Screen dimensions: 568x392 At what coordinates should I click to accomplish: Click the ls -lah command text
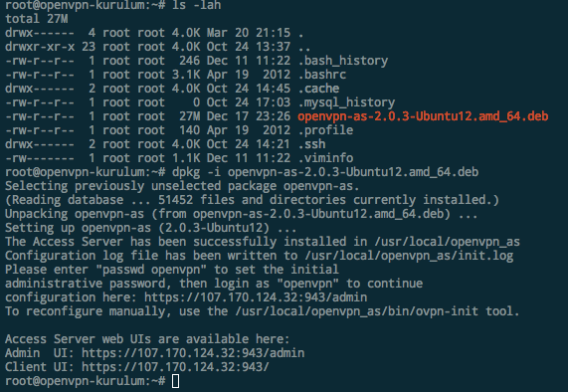pyautogui.click(x=196, y=5)
